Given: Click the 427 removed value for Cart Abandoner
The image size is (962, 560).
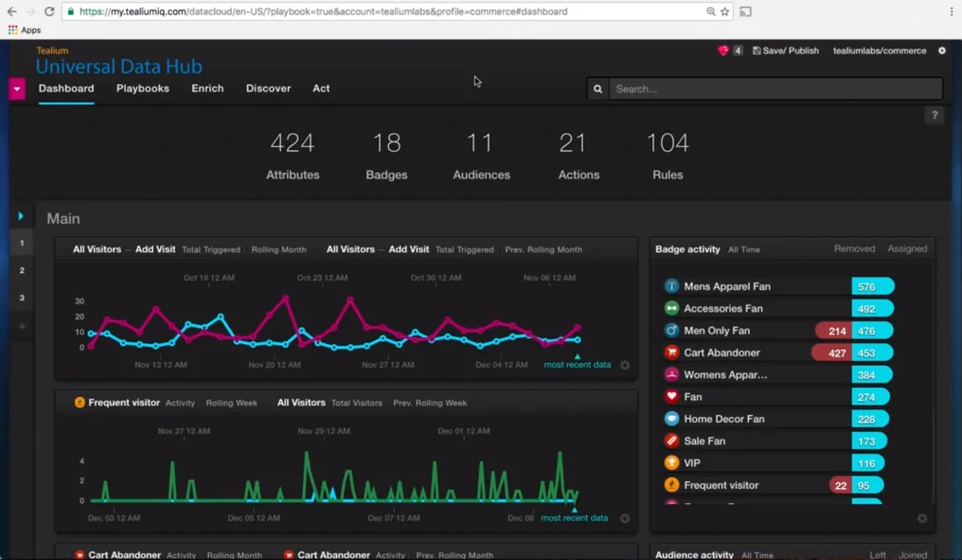Looking at the screenshot, I should 832,353.
